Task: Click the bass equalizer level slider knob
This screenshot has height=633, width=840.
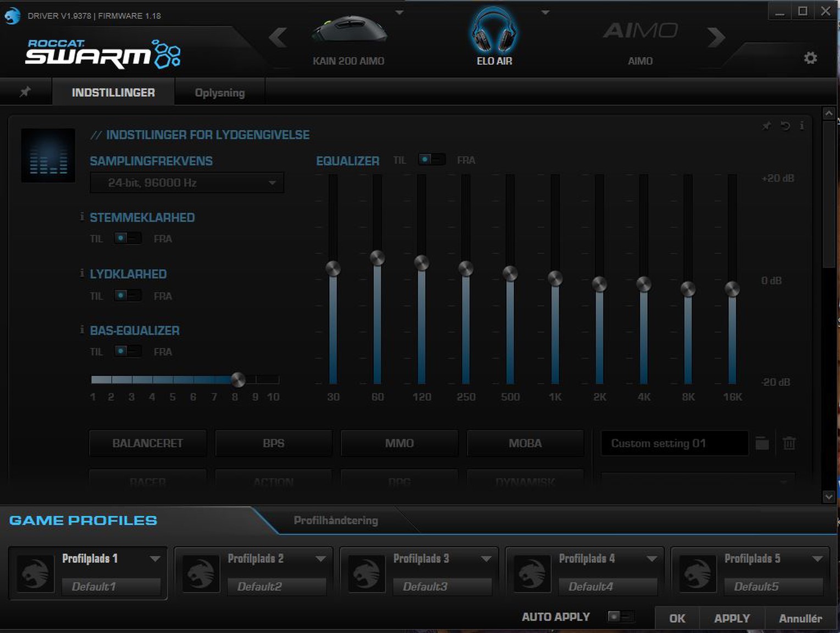Action: 238,379
